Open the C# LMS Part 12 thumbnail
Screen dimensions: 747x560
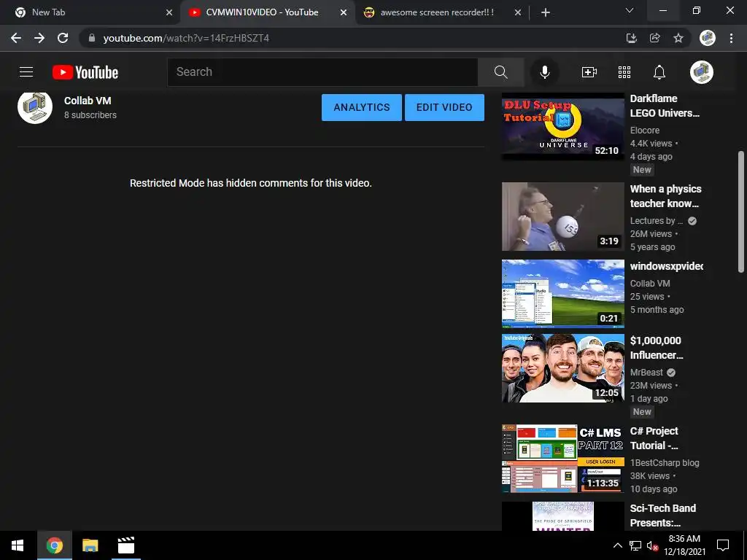click(562, 459)
